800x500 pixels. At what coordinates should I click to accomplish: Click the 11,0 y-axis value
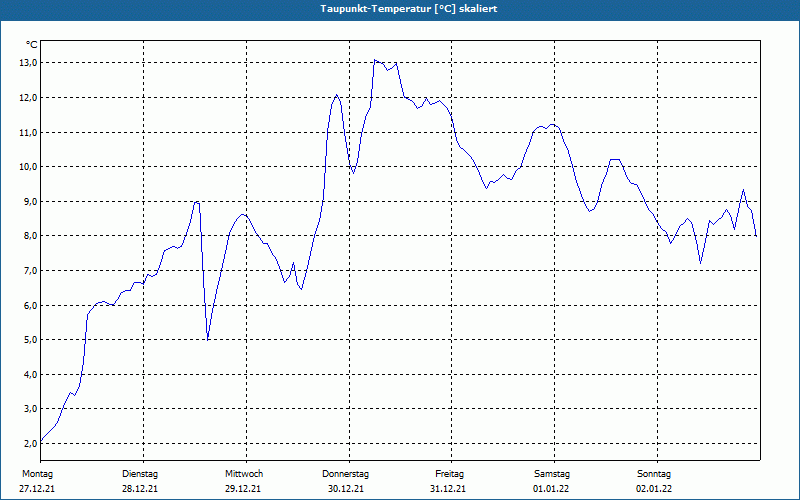(x=29, y=133)
